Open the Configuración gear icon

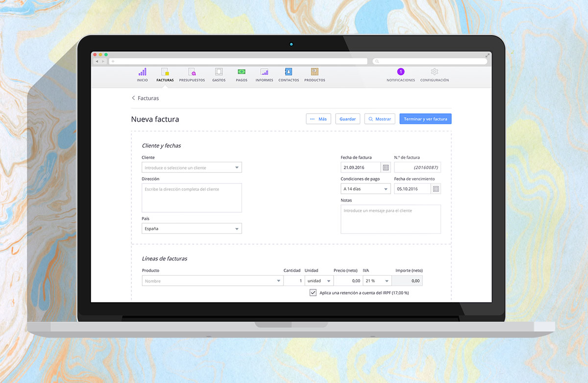tap(435, 72)
